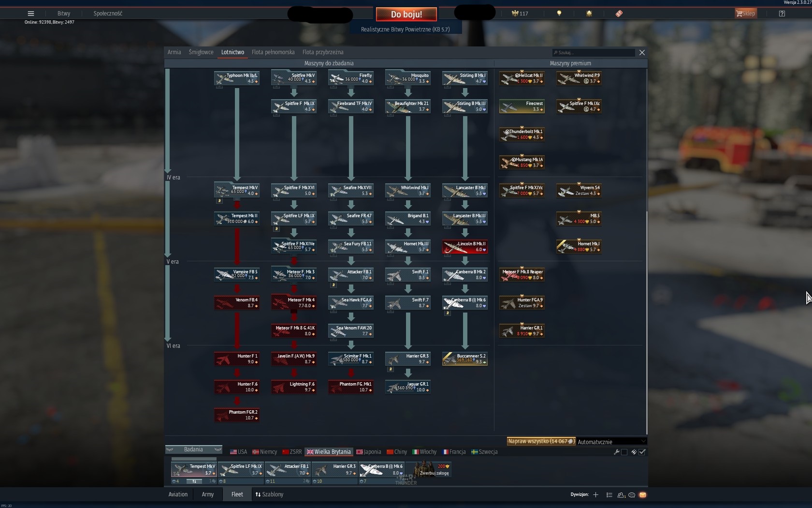The width and height of the screenshot is (812, 508).
Task: Open the Automatycznie dropdown
Action: pyautogui.click(x=611, y=441)
